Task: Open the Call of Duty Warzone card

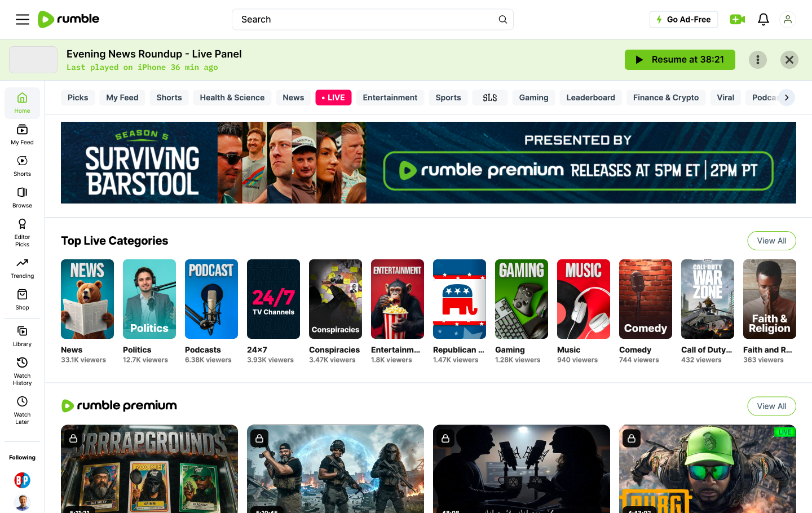Action: click(708, 299)
